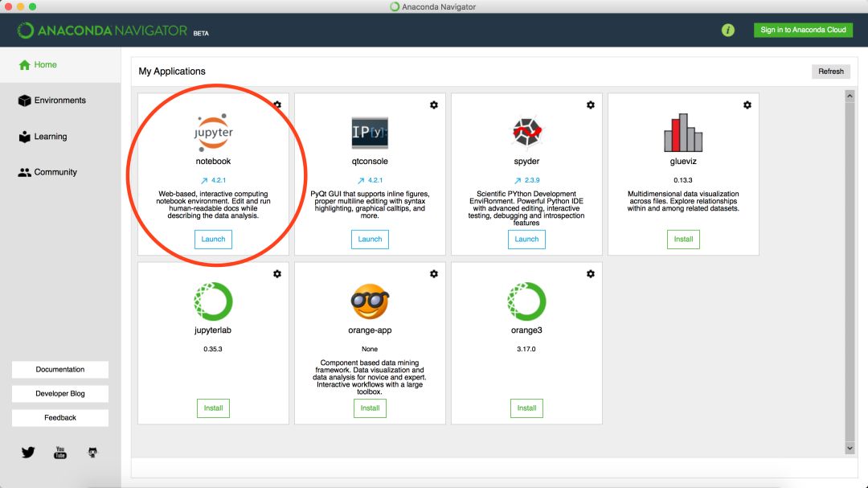
Task: Open settings gear on the qtconsole card
Action: click(x=434, y=105)
